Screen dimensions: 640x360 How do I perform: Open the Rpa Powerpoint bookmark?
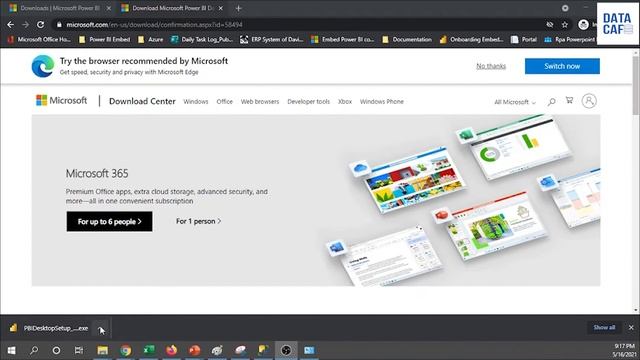point(570,40)
